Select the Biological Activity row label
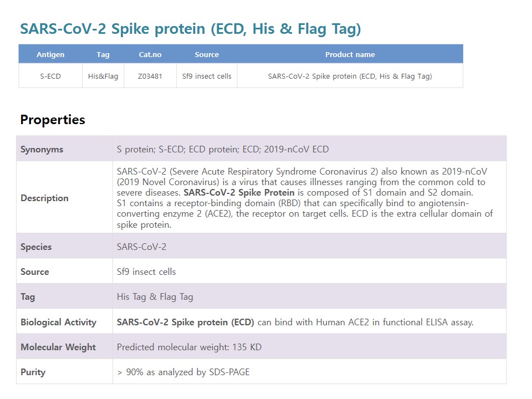This screenshot has width=532, height=399. pos(58,323)
